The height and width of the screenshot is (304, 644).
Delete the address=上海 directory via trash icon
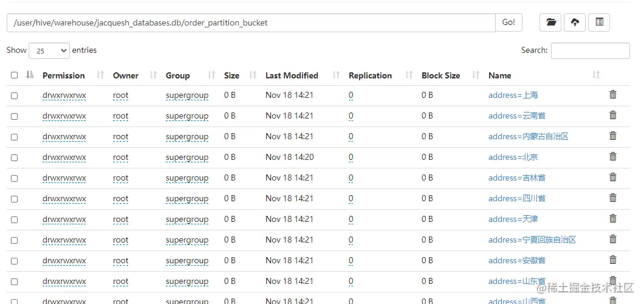[x=612, y=95]
